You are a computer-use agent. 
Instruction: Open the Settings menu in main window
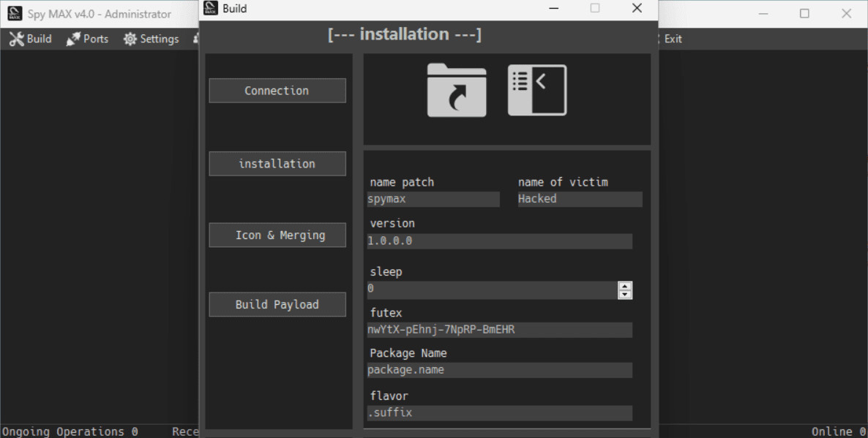[151, 39]
